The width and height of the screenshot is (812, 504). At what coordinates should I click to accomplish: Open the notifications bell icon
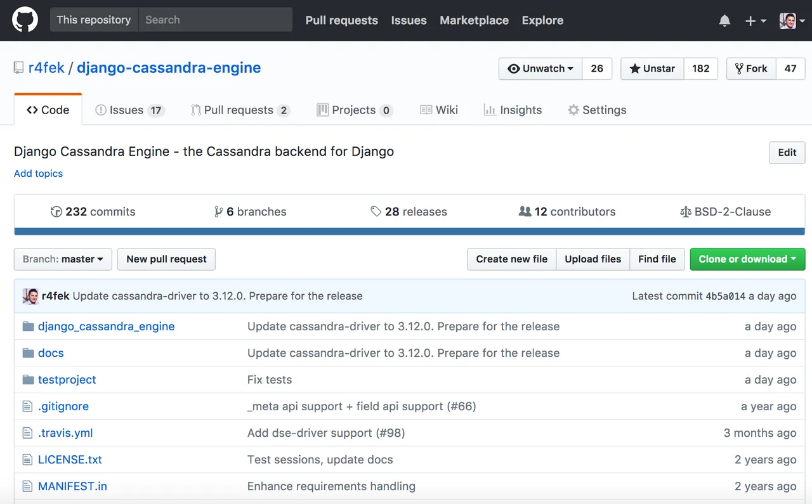[724, 21]
